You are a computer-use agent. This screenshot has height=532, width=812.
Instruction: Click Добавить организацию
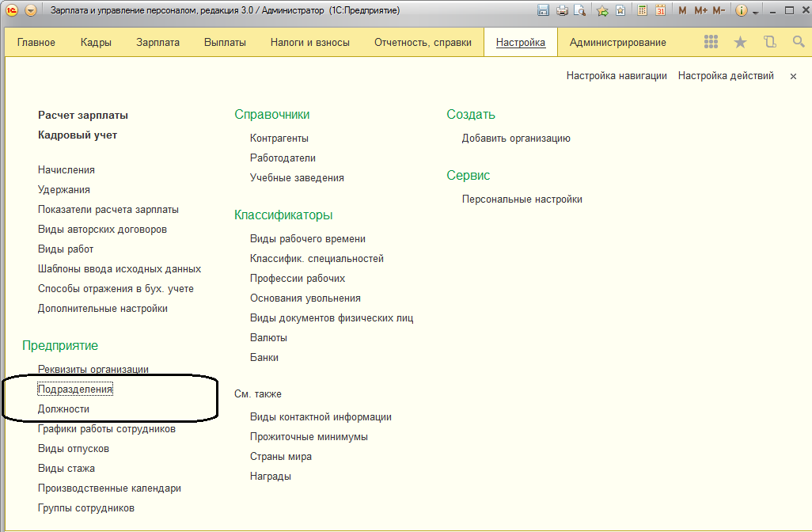click(x=516, y=139)
